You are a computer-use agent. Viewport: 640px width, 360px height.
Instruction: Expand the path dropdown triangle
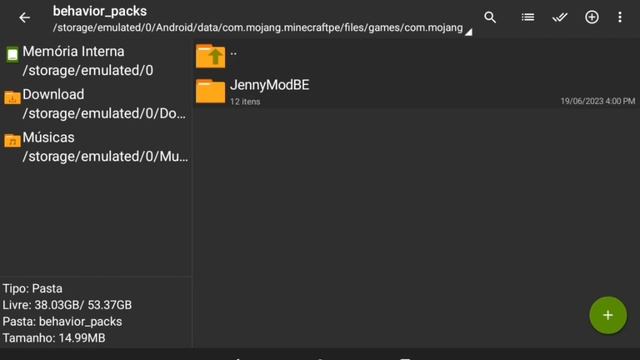click(x=469, y=32)
